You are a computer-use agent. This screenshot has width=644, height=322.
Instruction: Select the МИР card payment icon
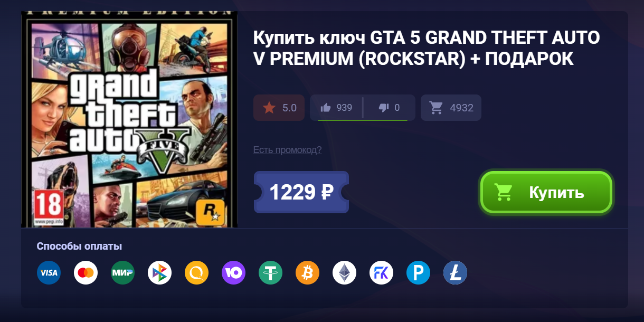click(122, 273)
